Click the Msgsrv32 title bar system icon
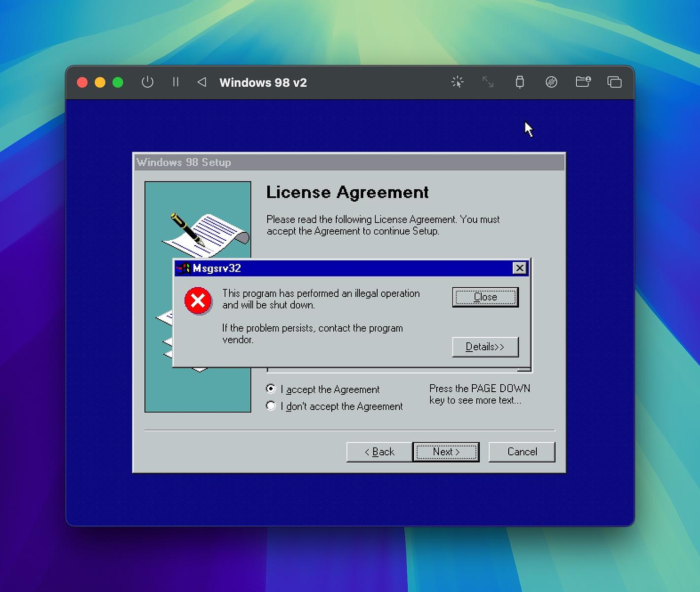Viewport: 700px width, 592px height. 183,268
